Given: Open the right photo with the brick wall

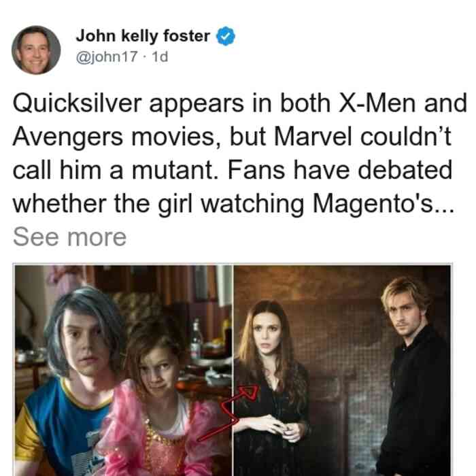Looking at the screenshot, I should pos(342,371).
